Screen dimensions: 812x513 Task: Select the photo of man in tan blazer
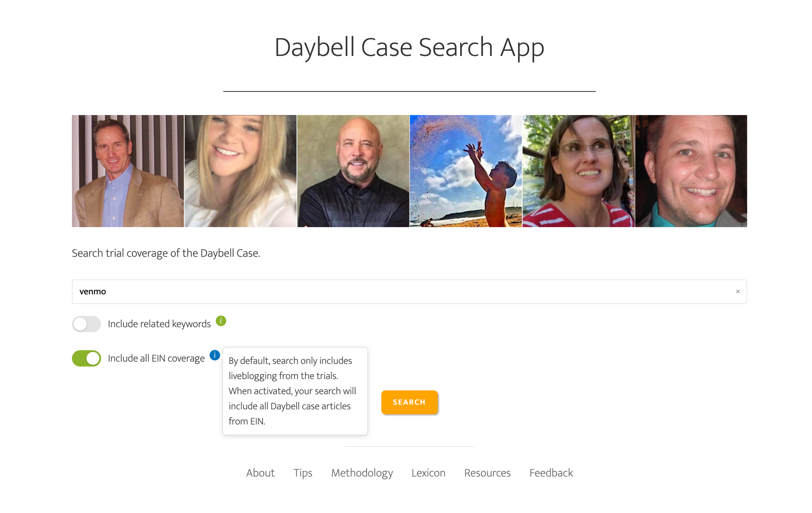(128, 171)
